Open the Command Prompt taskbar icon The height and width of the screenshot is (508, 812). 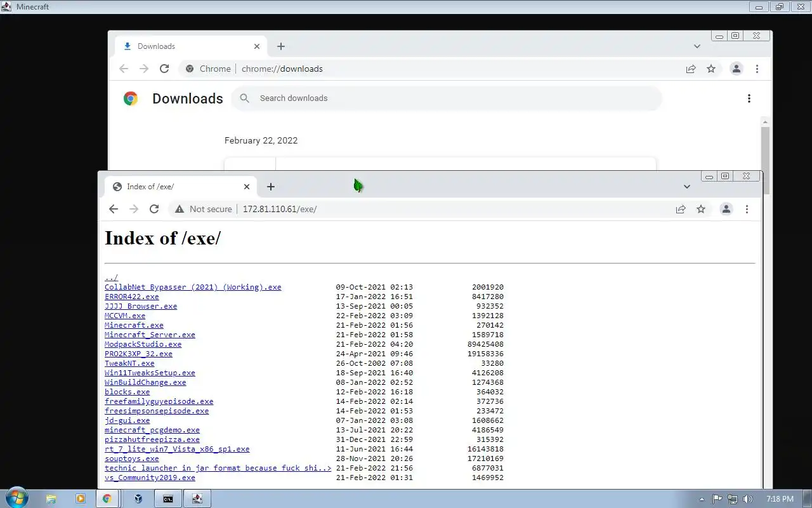click(168, 499)
